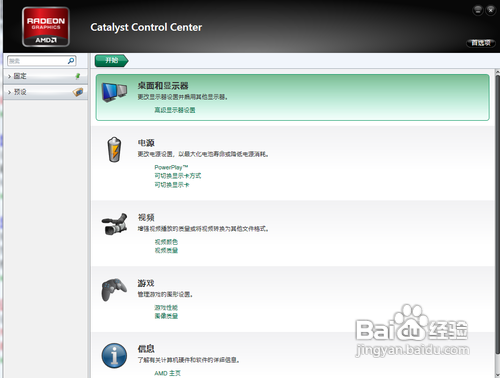Open 可切换显示卡 link
The image size is (500, 378).
172,185
